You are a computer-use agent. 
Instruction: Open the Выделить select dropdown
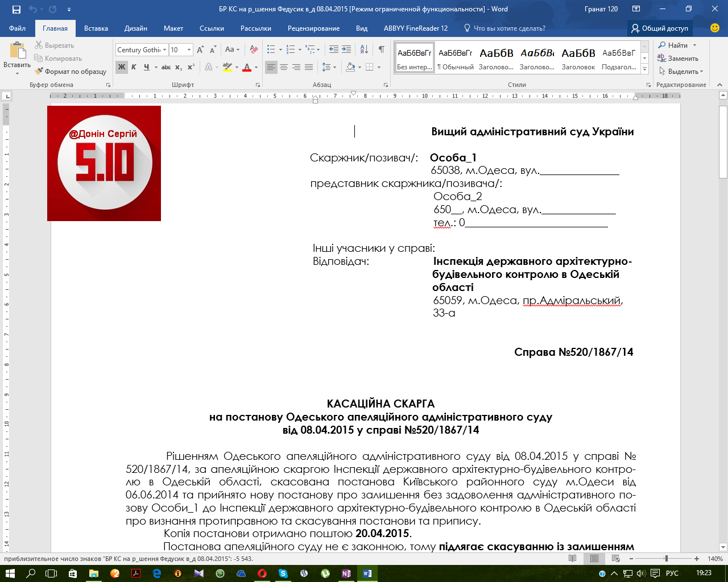681,72
